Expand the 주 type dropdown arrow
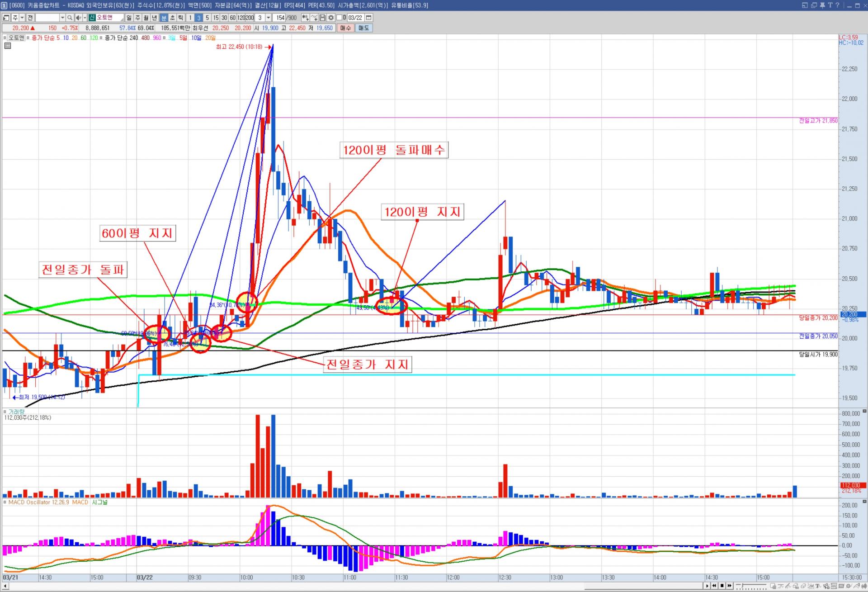This screenshot has height=592, width=868. 22,18
